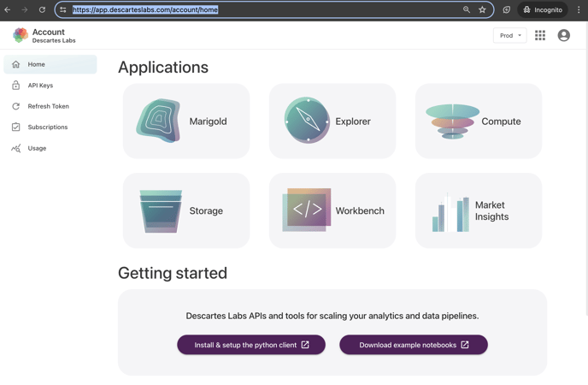
Task: Click external link icon on Download notebooks button
Action: click(465, 345)
